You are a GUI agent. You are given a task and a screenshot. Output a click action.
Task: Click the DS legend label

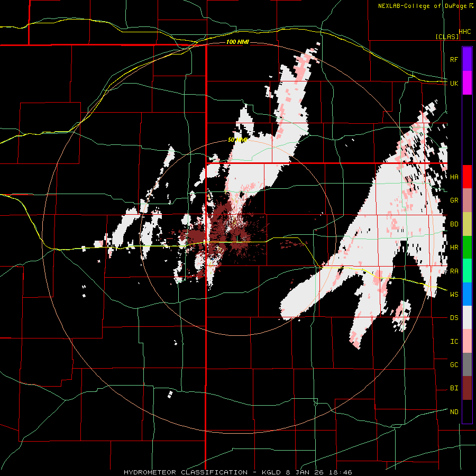click(454, 318)
